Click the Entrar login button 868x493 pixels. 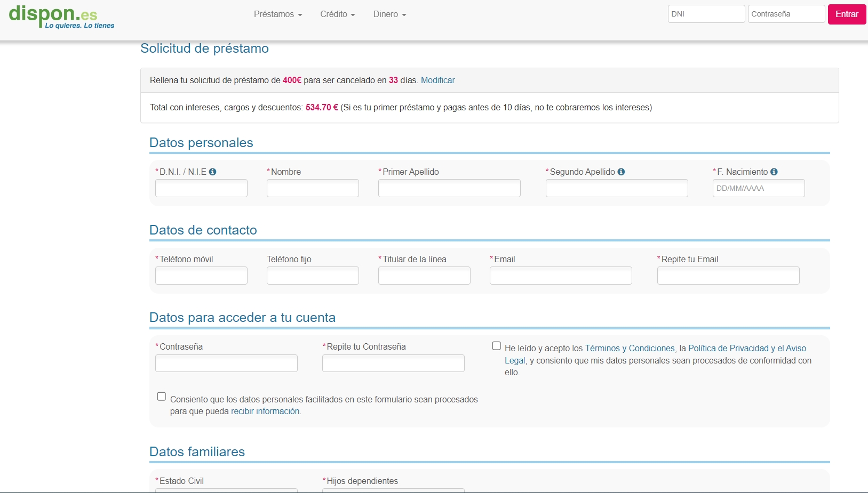(847, 14)
